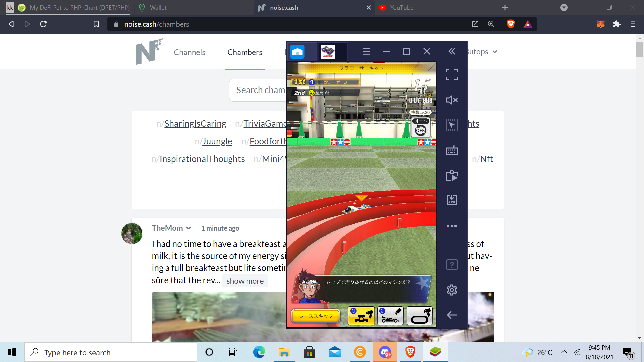Click Install APK icon in BlueStacks sidebar
The image size is (644, 362).
452,200
